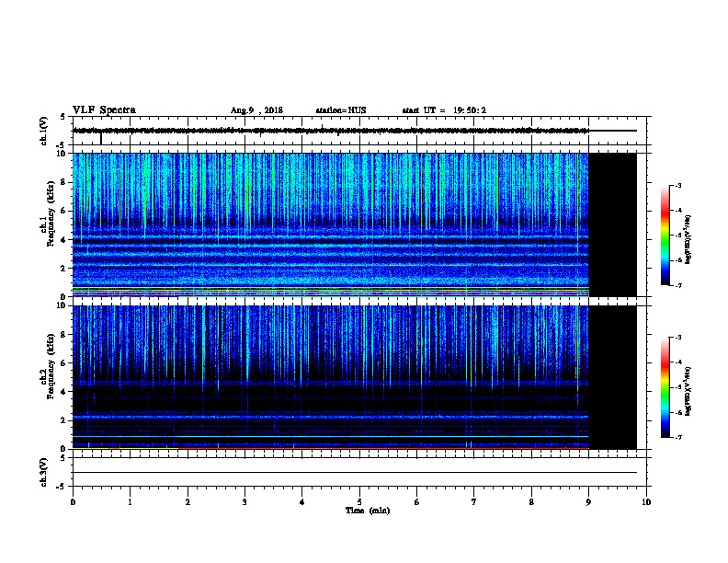Image resolution: width=728 pixels, height=563 pixels.
Task: Click the log(PSD) label beside upper color bar
Action: 688,239
